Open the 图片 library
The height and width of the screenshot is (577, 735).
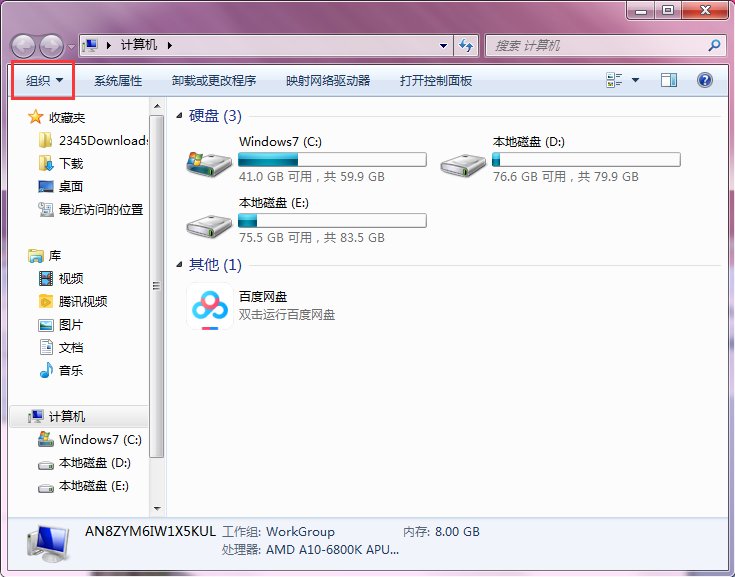61,324
